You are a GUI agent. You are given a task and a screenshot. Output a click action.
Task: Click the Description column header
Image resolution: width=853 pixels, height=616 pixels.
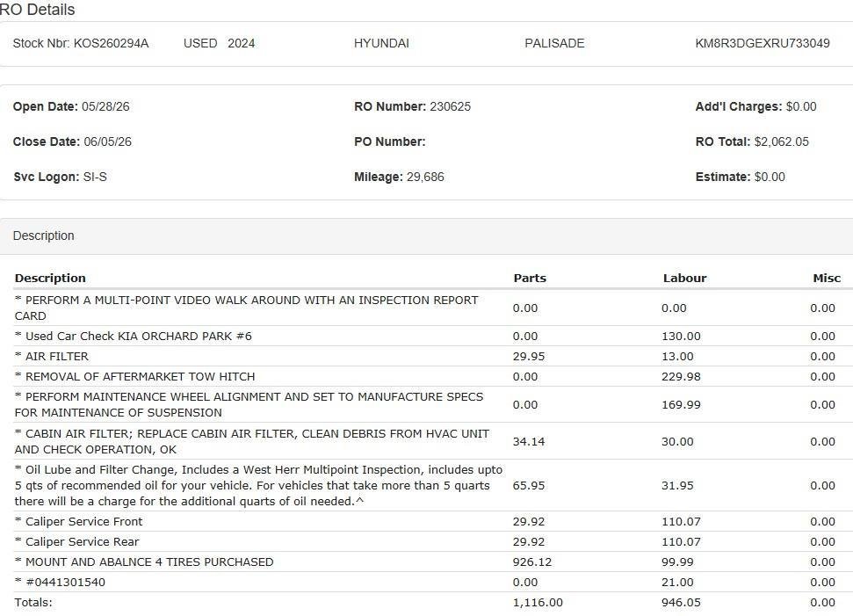point(50,278)
